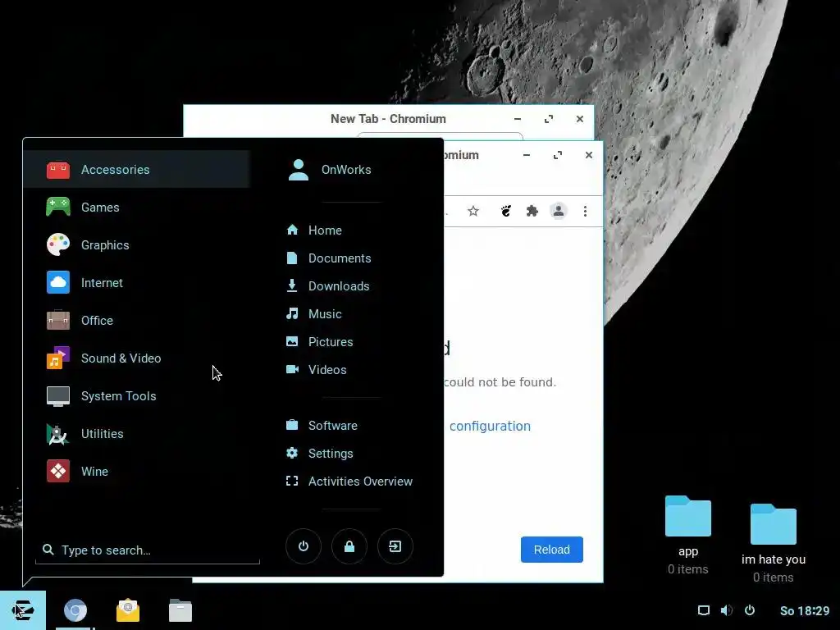Show Activities Overview

click(349, 481)
